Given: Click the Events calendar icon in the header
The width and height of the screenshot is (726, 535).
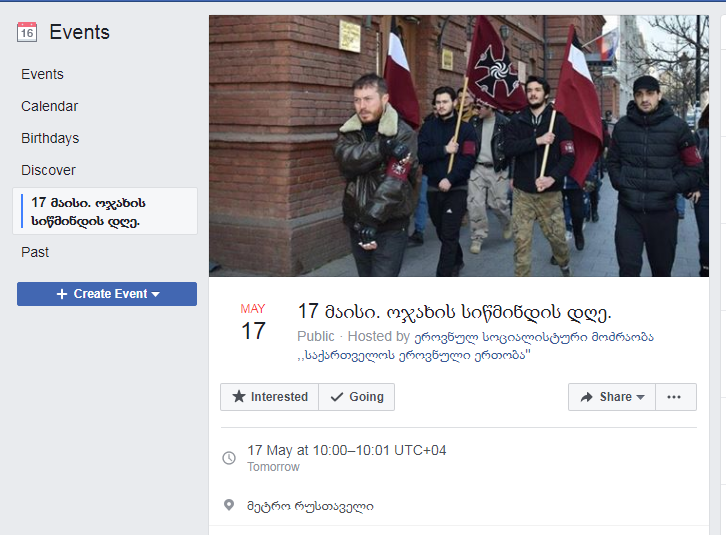Looking at the screenshot, I should [27, 32].
